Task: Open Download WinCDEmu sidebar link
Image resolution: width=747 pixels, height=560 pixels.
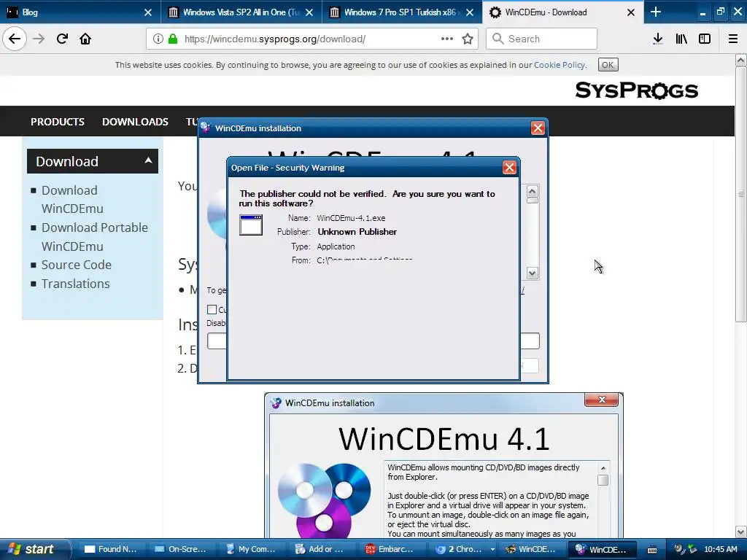Action: tap(72, 200)
